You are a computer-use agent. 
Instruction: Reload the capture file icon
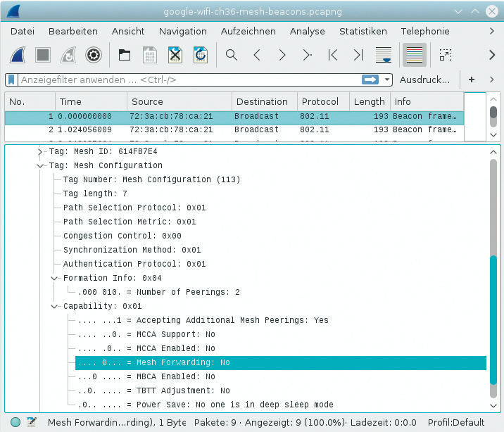tap(201, 55)
